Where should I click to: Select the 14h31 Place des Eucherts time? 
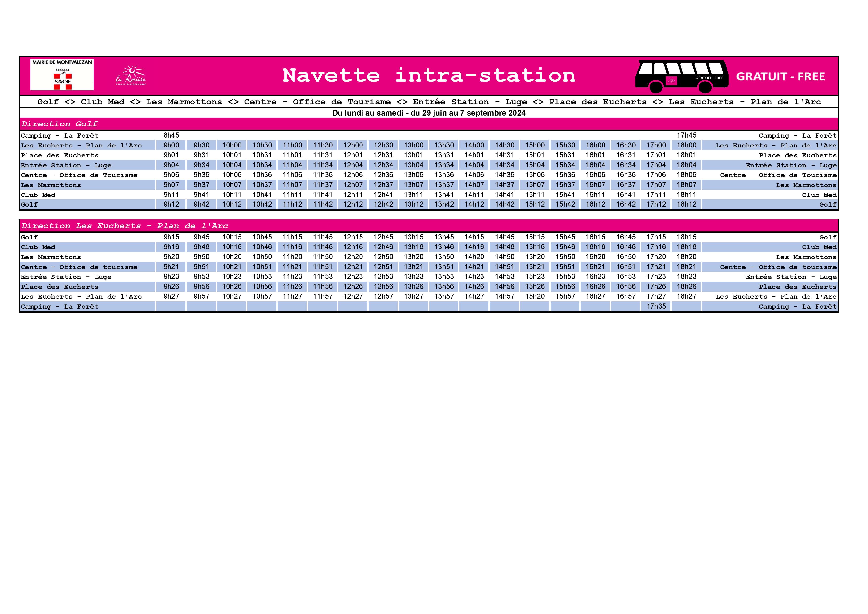point(505,155)
